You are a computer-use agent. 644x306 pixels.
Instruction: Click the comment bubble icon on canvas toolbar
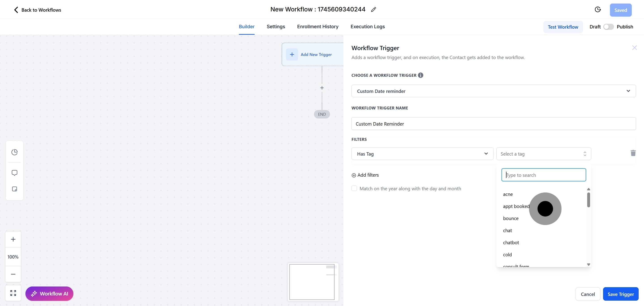15,173
